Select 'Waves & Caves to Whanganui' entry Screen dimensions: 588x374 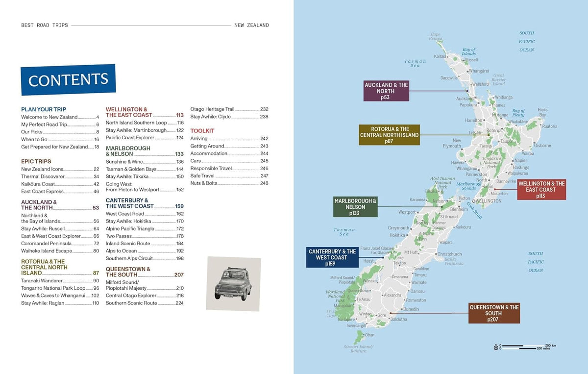[x=60, y=296]
